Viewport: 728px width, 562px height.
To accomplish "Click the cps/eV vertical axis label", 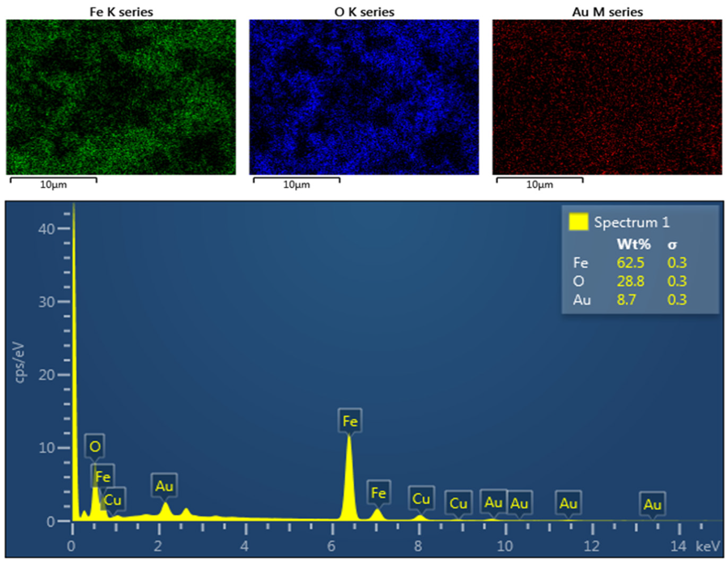I will (x=20, y=362).
